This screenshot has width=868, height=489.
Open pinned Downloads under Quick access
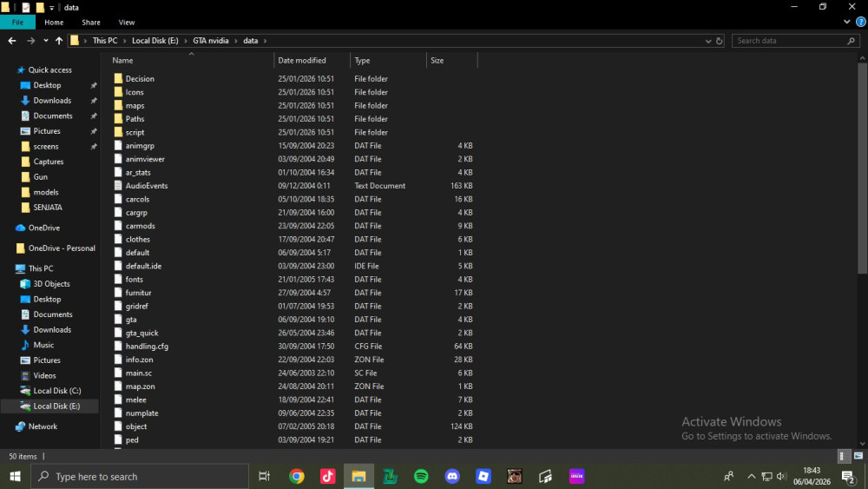(52, 100)
